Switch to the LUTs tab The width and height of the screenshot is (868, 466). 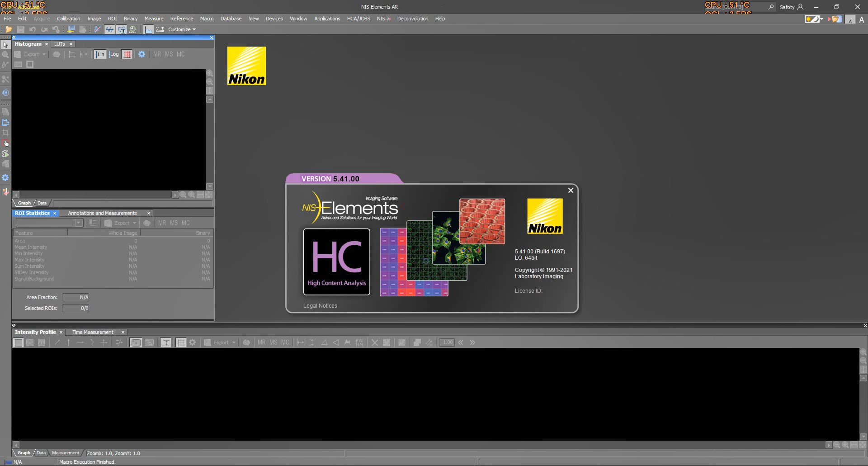tap(59, 44)
